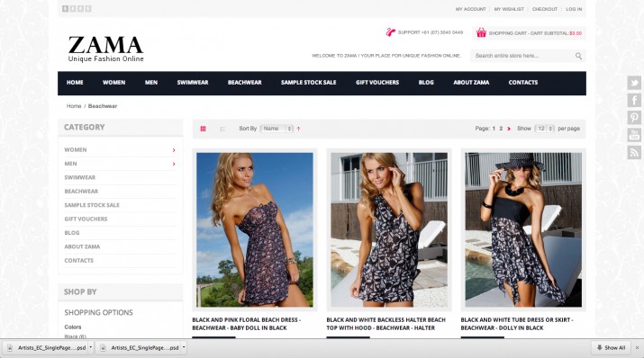644x358 pixels.
Task: Open the About Zama navigation item
Action: (x=471, y=83)
